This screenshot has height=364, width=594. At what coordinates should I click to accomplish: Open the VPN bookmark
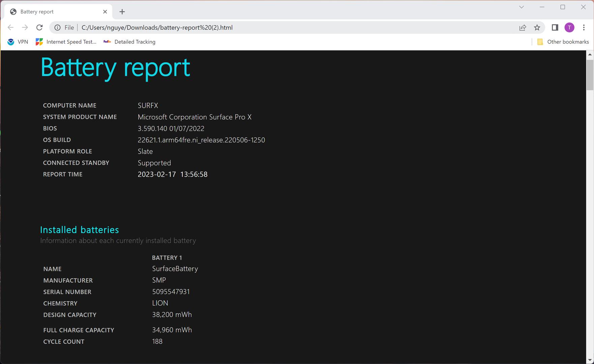tap(18, 42)
